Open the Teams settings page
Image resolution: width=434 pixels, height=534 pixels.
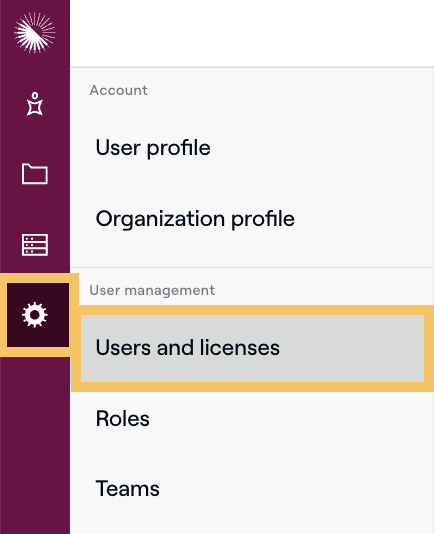(x=128, y=489)
